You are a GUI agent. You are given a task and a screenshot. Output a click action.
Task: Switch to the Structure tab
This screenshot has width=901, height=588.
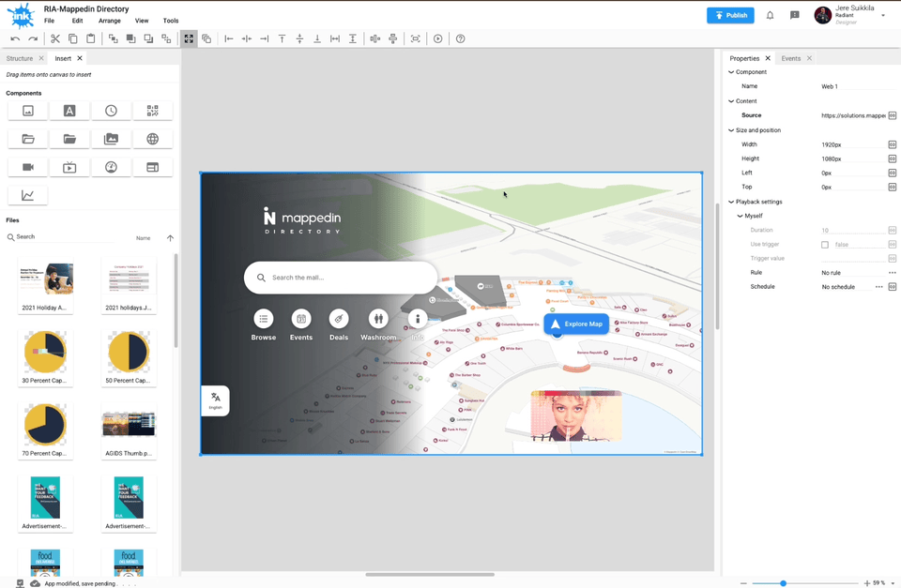click(x=20, y=58)
